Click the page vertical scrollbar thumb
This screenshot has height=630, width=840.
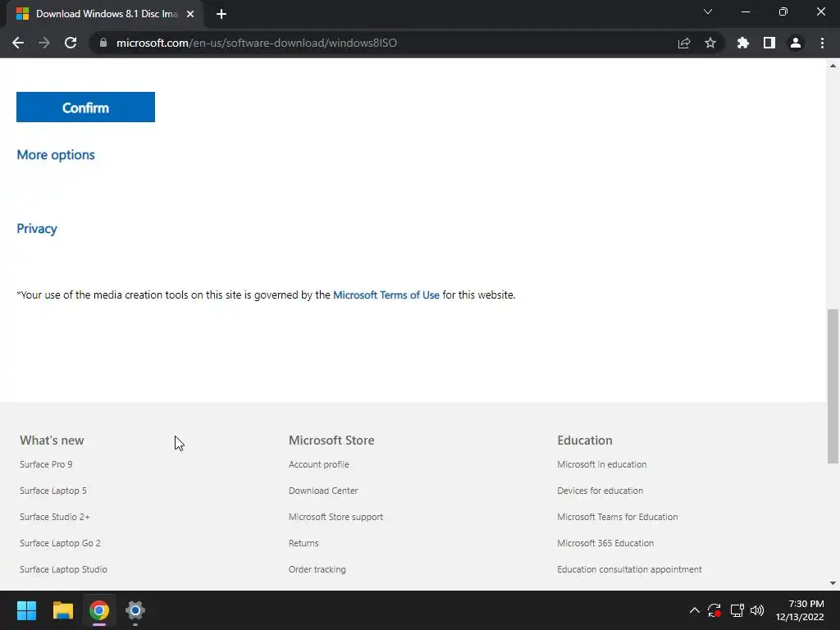833,386
